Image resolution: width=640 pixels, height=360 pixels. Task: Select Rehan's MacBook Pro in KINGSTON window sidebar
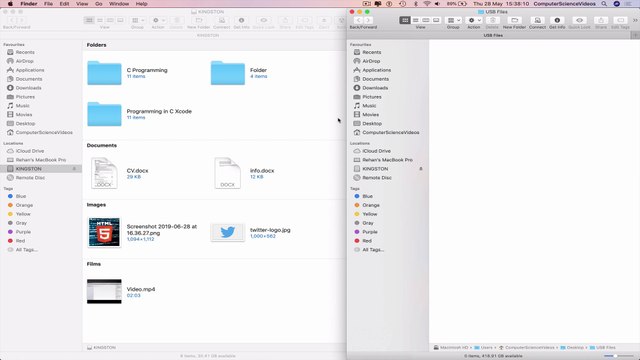pyautogui.click(x=41, y=160)
